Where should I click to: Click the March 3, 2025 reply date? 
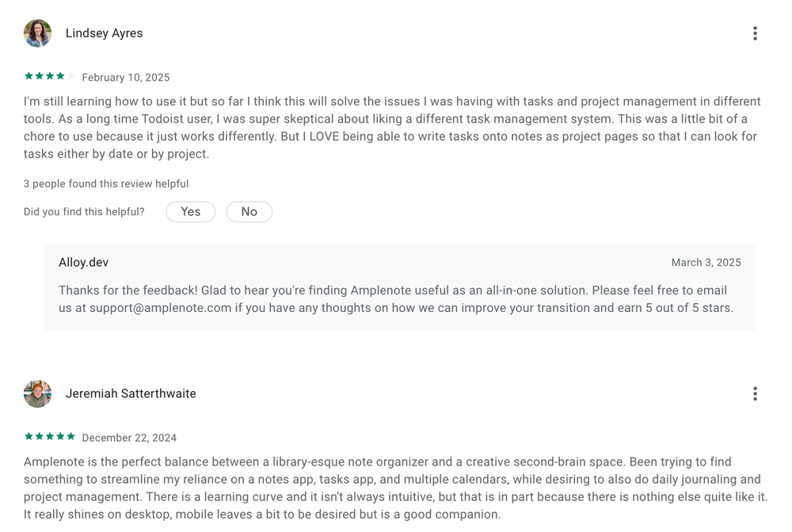(706, 262)
